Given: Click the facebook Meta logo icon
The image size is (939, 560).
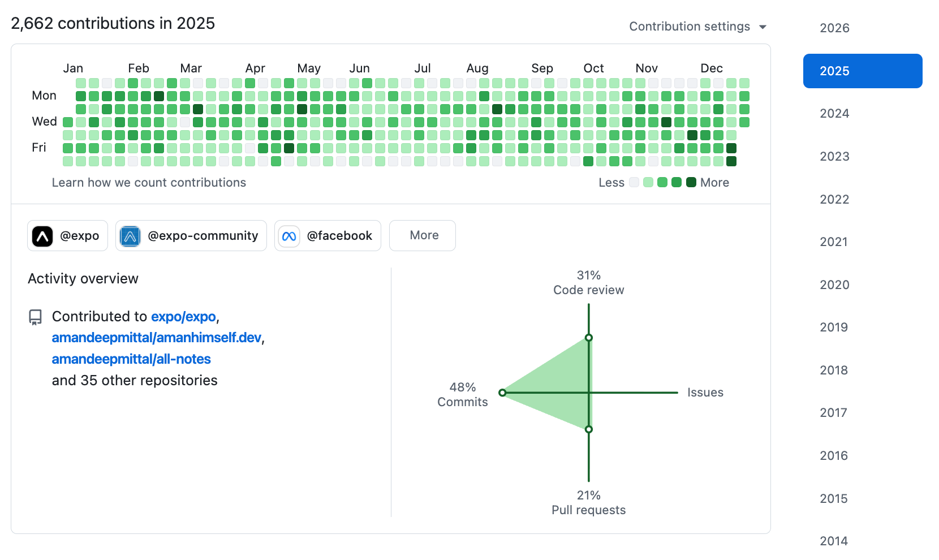Looking at the screenshot, I should click(289, 236).
